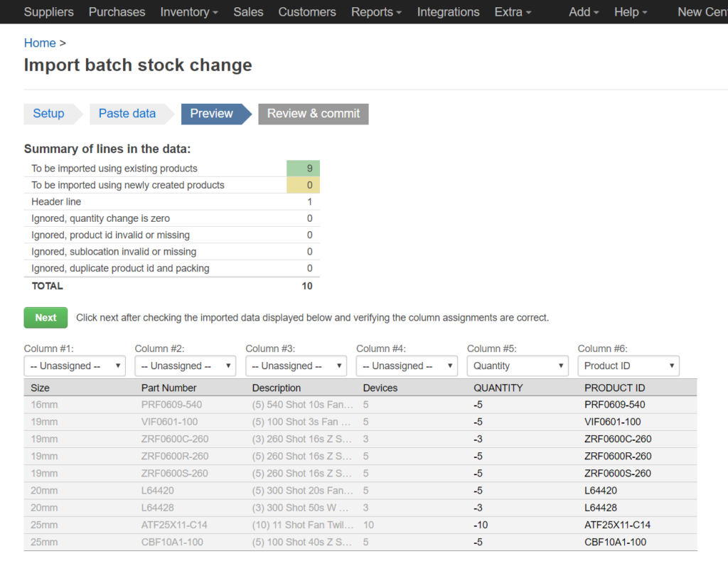The image size is (728, 576).
Task: Click the Home breadcrumb link
Action: click(x=40, y=43)
